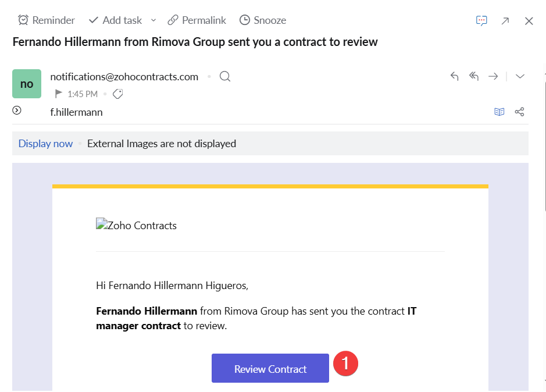This screenshot has width=546, height=392.
Task: Search emails from this sender
Action: click(225, 77)
